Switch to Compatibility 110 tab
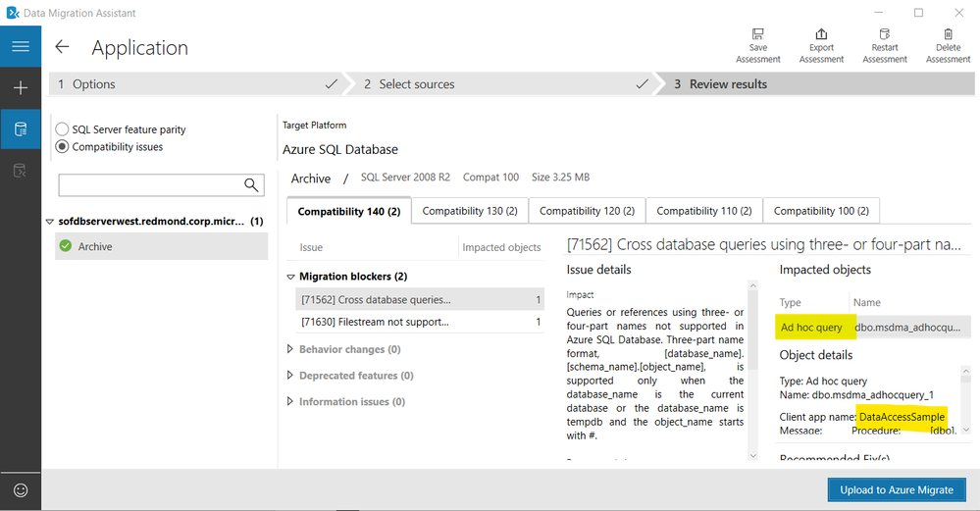 point(704,211)
